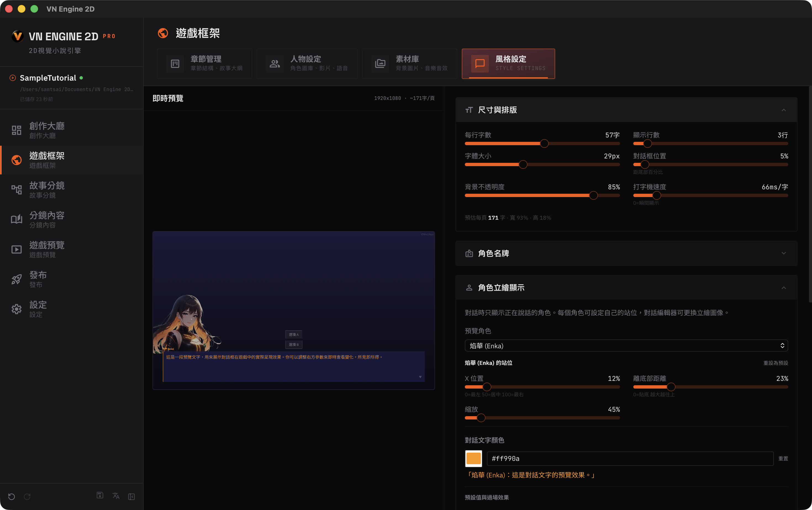Switch to the 章節管理 tab
812x510 pixels.
tap(204, 64)
